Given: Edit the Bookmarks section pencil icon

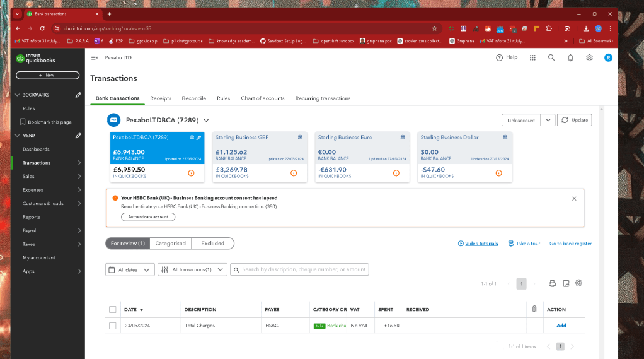Looking at the screenshot, I should click(x=78, y=95).
